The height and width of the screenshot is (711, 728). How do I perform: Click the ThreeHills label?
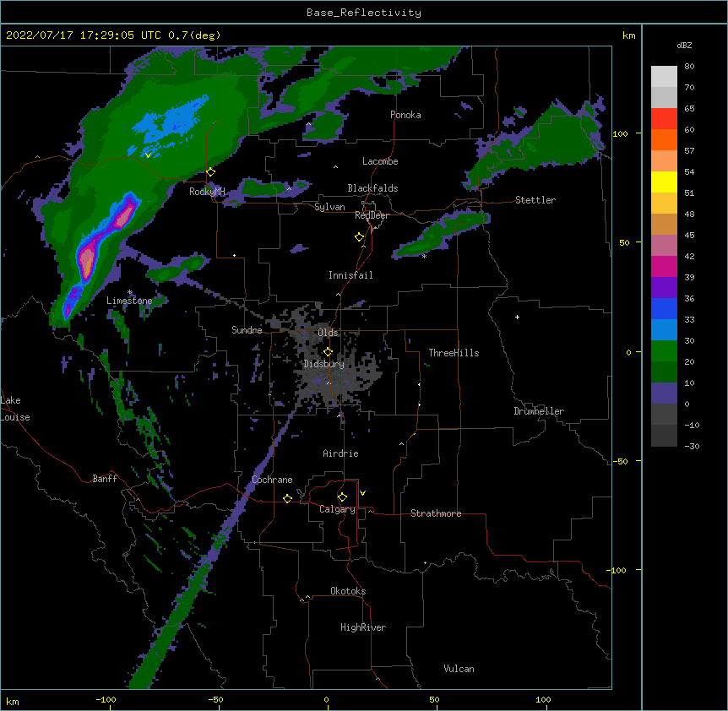point(454,353)
